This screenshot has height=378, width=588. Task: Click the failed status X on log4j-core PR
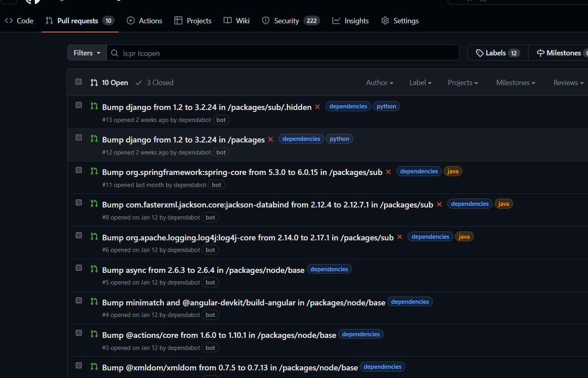[400, 237]
